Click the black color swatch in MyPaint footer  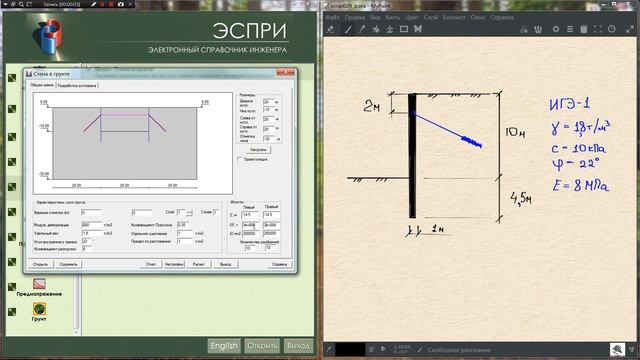coord(350,349)
